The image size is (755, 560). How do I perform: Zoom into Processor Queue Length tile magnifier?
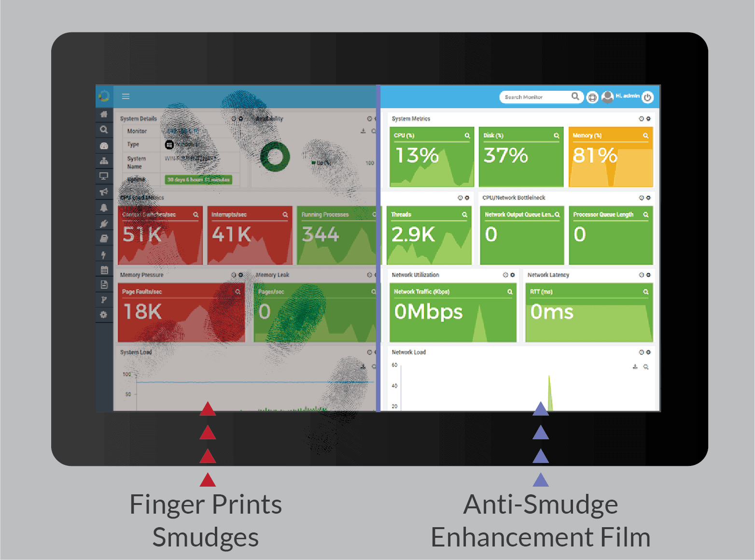point(646,214)
